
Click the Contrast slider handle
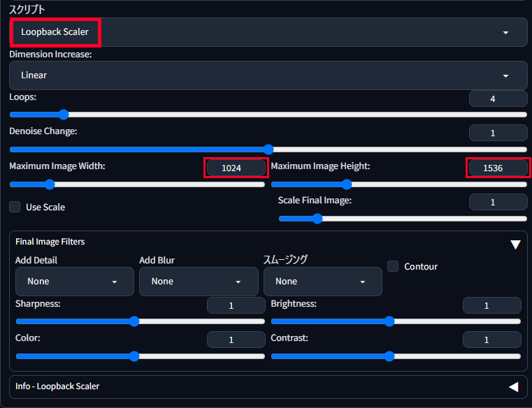(x=389, y=356)
